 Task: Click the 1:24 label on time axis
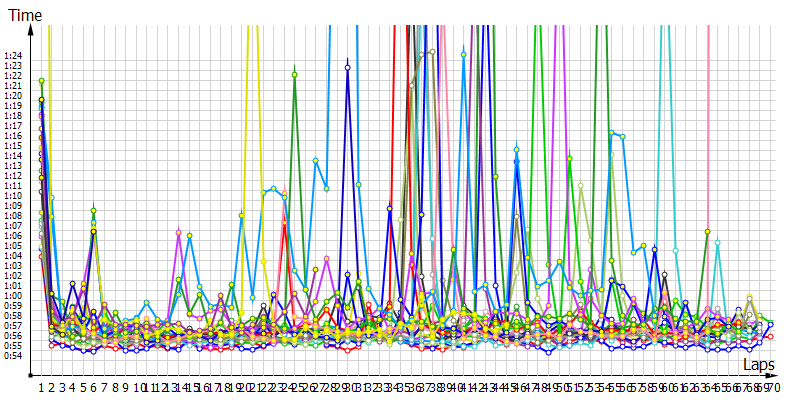pos(12,56)
